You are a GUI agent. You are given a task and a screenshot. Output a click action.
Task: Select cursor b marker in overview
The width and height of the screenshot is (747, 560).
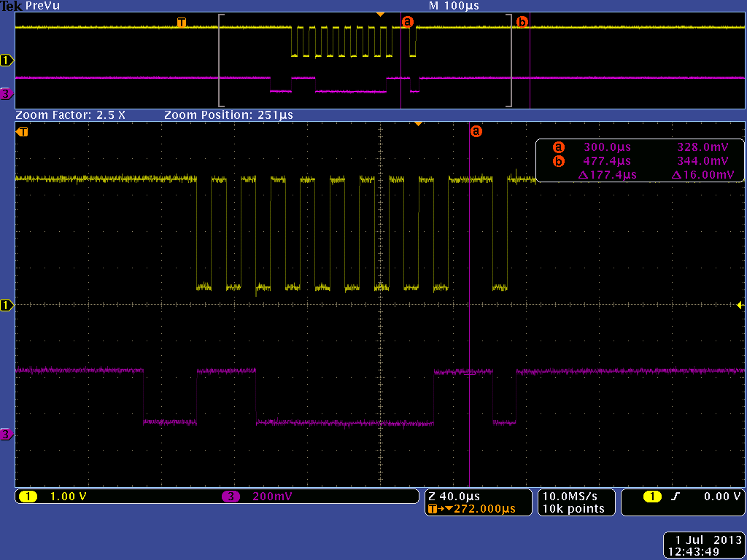(522, 22)
